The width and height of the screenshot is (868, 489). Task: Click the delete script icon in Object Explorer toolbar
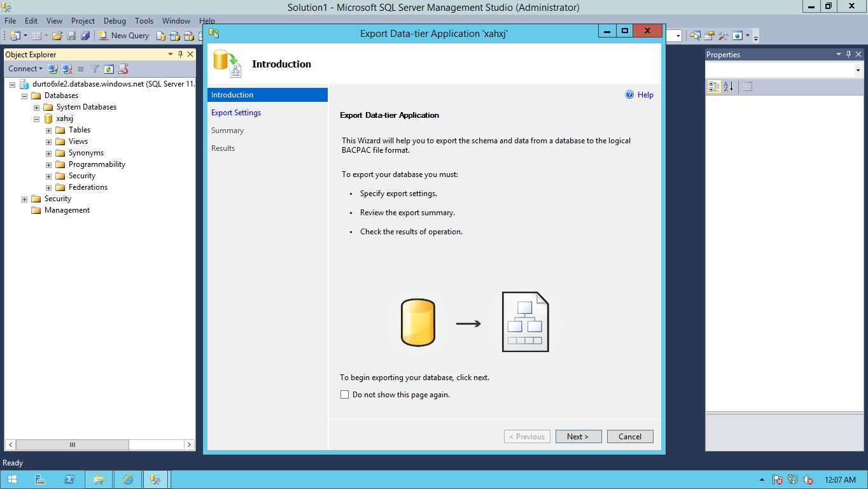(x=123, y=69)
